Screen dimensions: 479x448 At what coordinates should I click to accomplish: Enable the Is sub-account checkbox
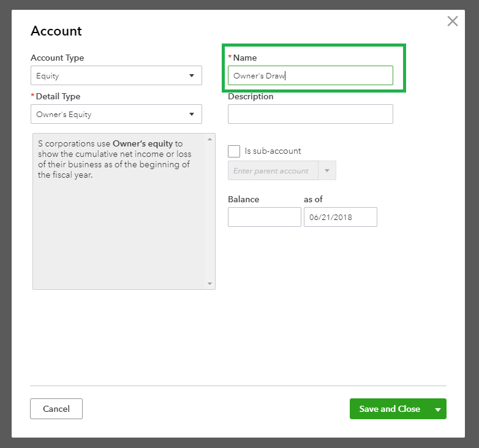(234, 151)
